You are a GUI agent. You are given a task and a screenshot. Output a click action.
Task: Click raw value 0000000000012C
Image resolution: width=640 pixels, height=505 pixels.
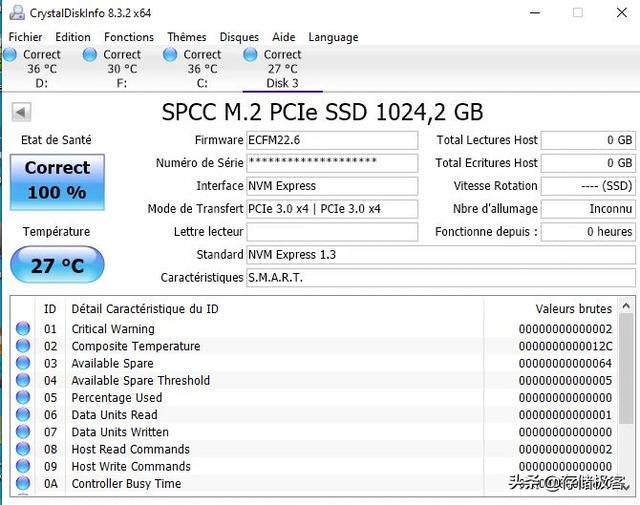pyautogui.click(x=565, y=346)
